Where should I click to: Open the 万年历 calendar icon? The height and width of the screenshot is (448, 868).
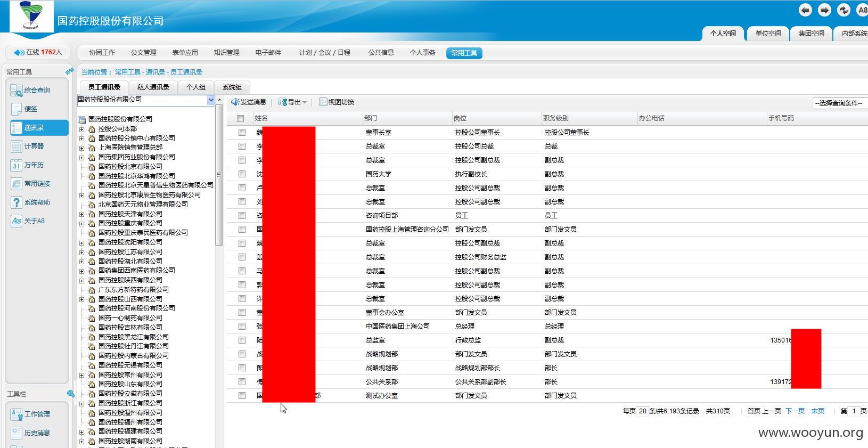(17, 165)
